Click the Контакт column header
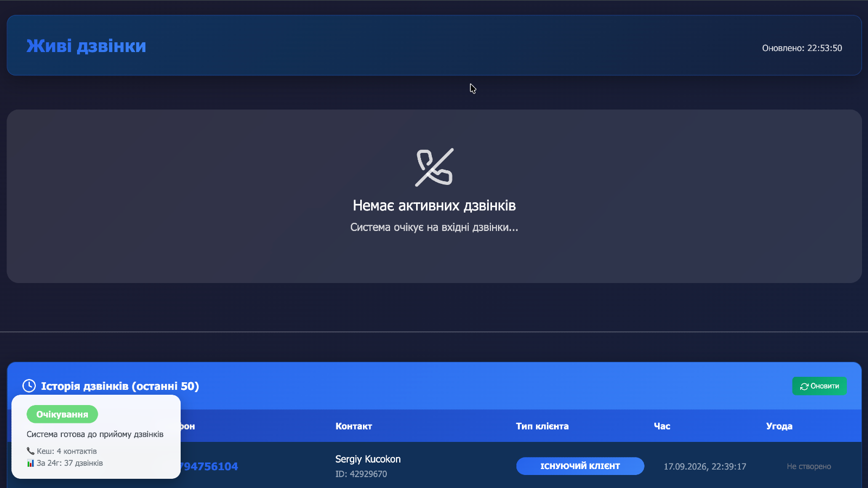 [354, 426]
